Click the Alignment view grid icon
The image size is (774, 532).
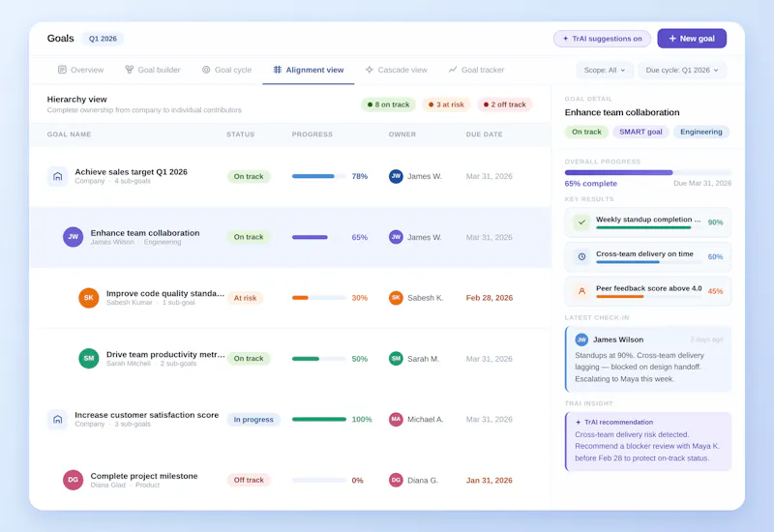pos(278,70)
